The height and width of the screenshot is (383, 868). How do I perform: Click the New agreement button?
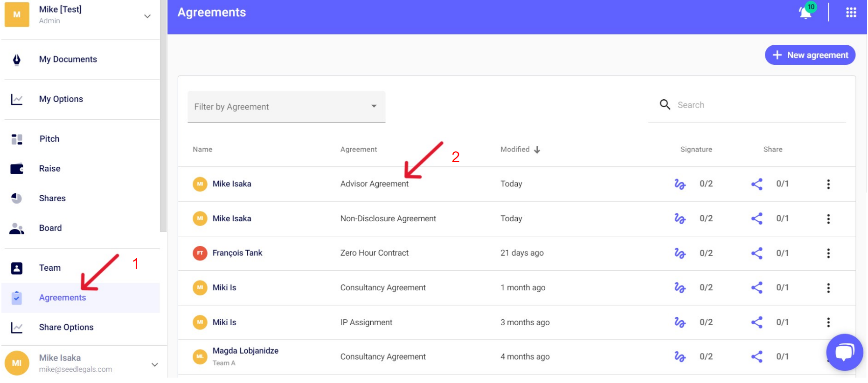809,55
